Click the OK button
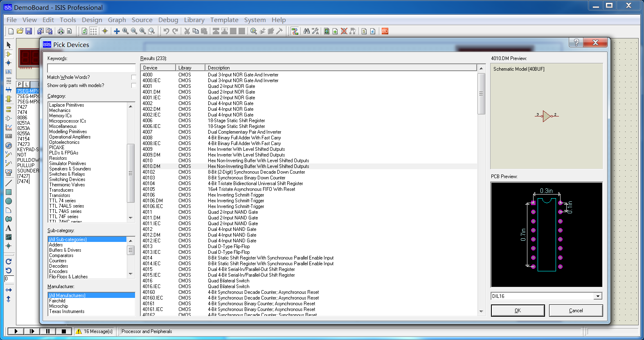 [518, 311]
